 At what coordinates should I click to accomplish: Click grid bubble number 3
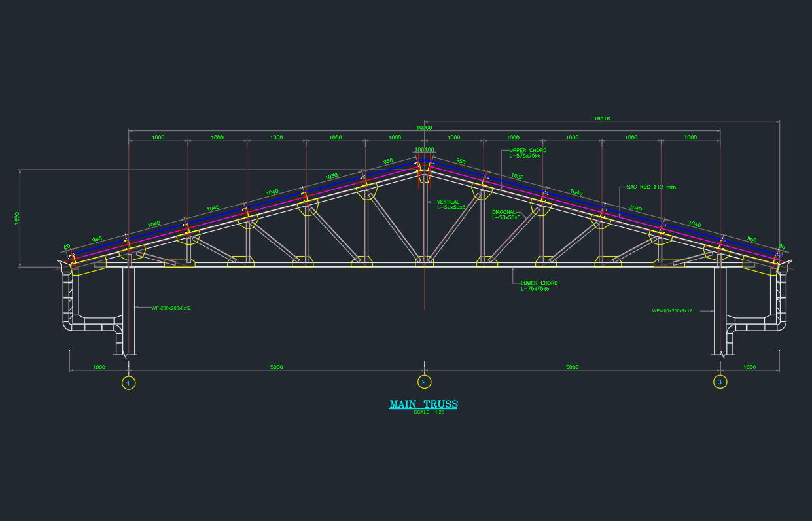tap(720, 382)
